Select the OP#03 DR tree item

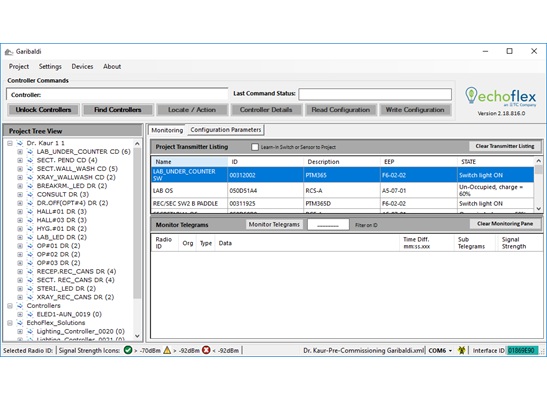(x=58, y=263)
